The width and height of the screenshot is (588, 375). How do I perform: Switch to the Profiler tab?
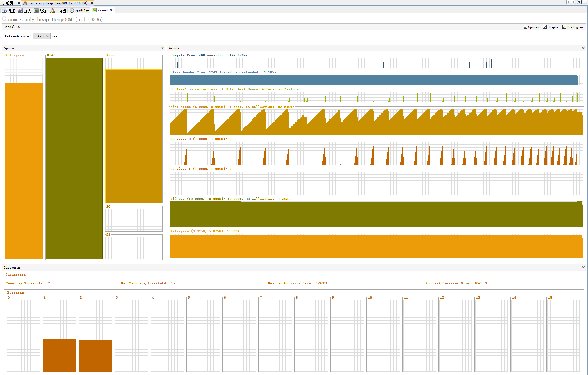(x=79, y=10)
